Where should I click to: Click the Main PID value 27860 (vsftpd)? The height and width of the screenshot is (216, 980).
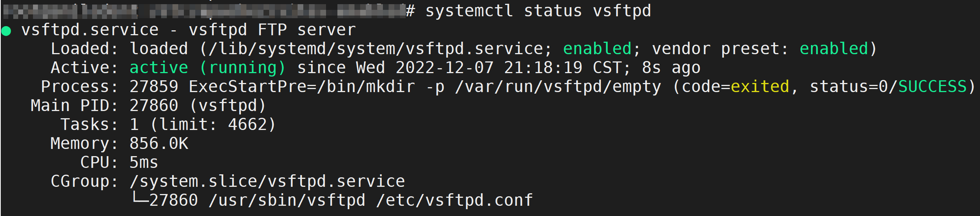pyautogui.click(x=198, y=106)
